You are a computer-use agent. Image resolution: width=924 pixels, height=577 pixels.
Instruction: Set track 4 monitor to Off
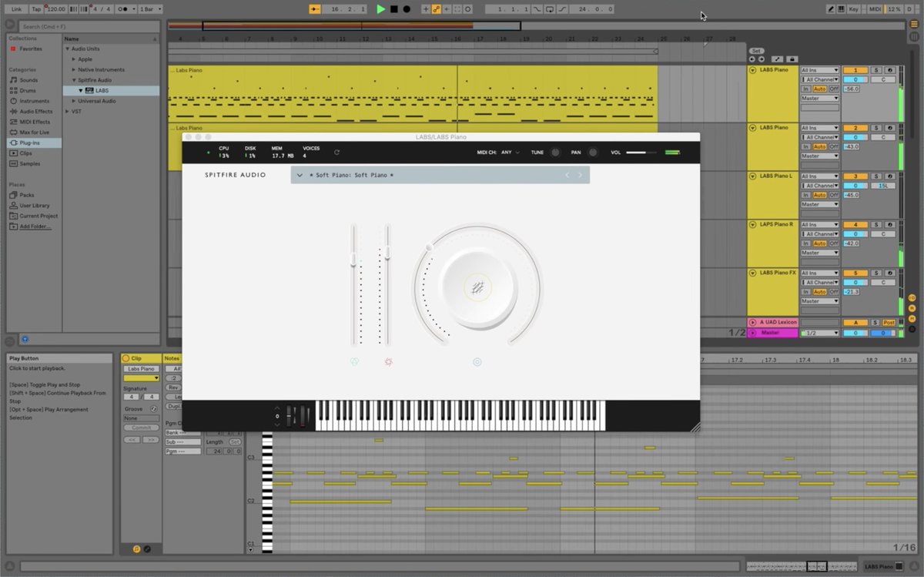coord(834,243)
